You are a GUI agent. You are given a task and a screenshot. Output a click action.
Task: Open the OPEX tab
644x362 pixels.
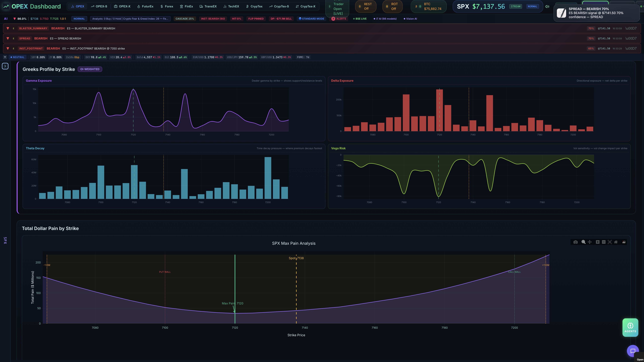point(77,7)
